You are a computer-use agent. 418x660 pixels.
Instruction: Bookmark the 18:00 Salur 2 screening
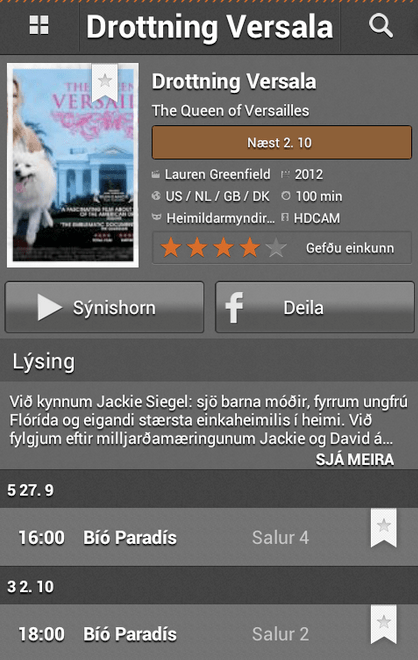[x=383, y=625]
